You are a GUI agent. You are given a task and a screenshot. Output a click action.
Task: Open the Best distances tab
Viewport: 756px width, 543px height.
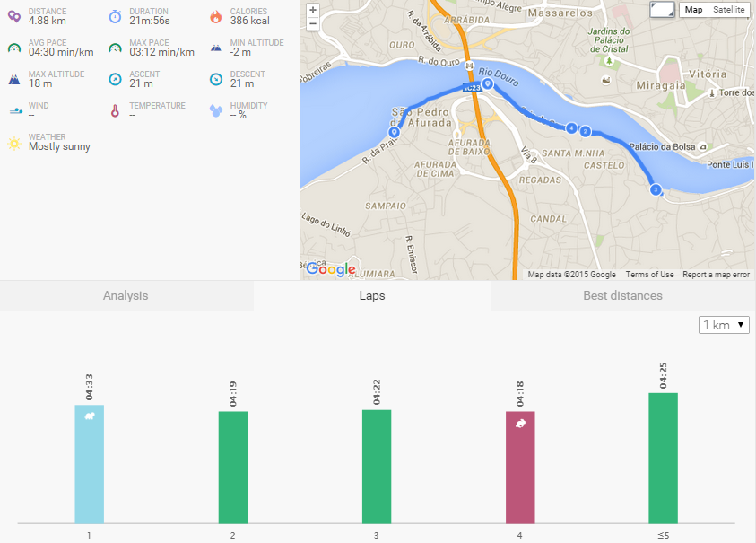622,296
